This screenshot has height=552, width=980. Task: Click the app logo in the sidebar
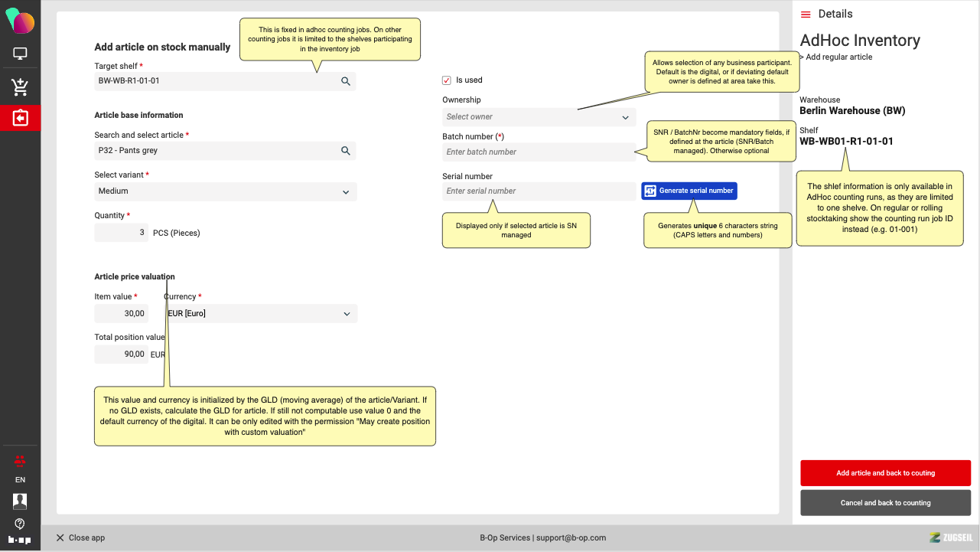(20, 21)
